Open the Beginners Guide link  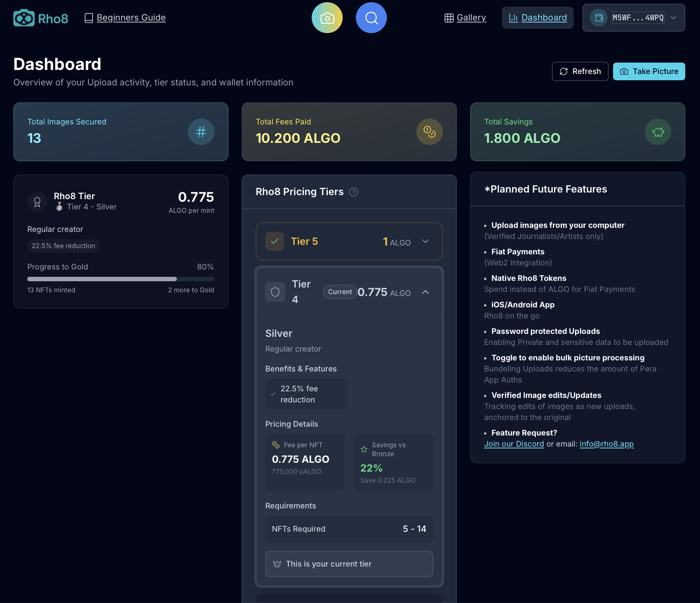131,18
